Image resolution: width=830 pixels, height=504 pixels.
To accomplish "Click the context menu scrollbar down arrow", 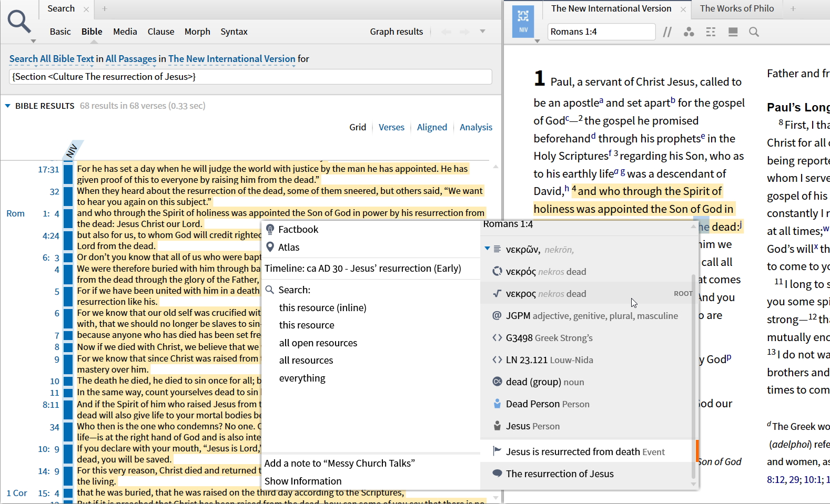I will pos(694,484).
